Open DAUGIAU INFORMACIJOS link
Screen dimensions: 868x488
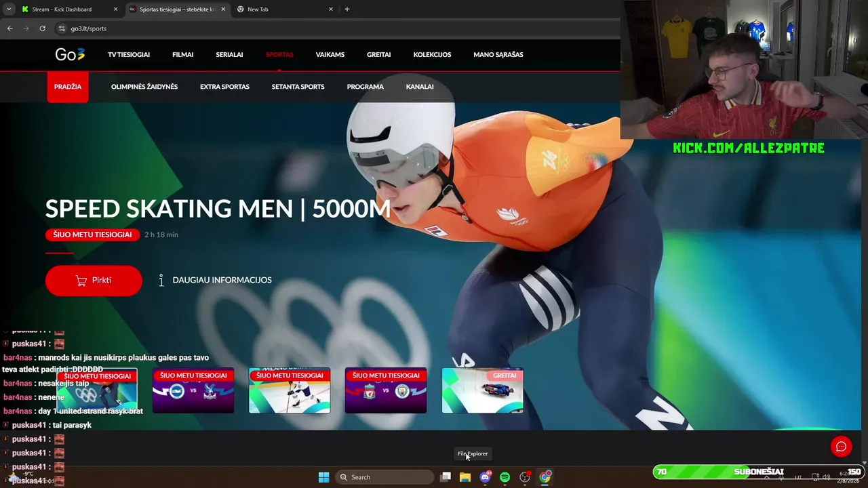click(222, 280)
